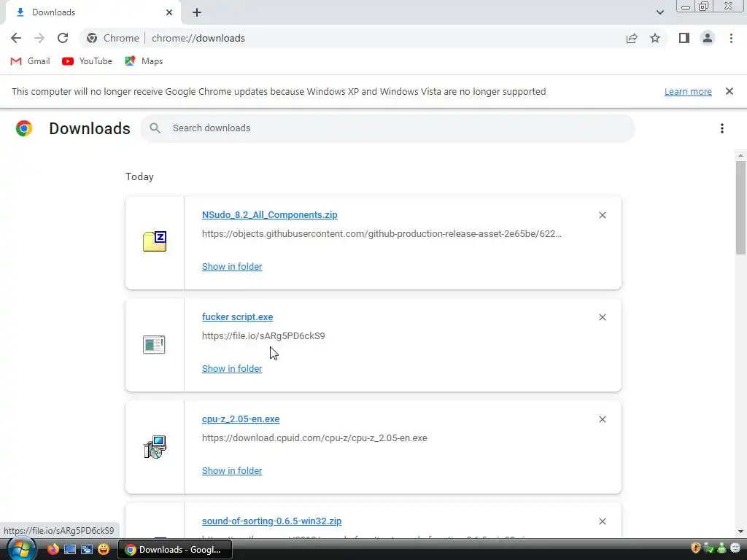Show NSudo zip in folder
Viewport: 747px width, 560px height.
232,267
